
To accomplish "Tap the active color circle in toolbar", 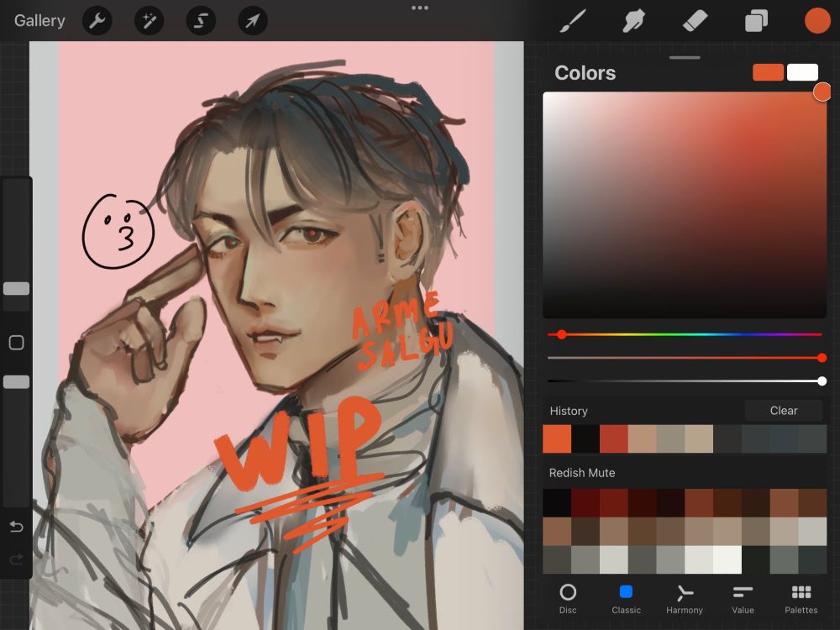I will tap(817, 21).
